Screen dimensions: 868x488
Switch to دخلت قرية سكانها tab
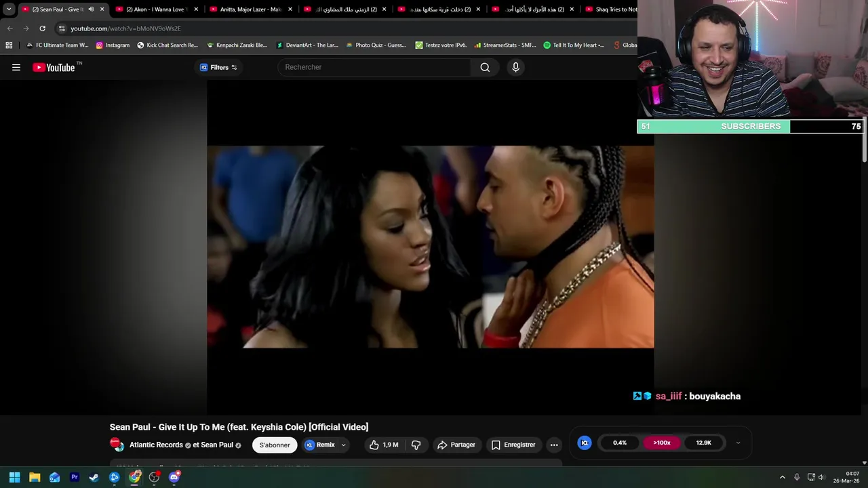click(x=438, y=9)
